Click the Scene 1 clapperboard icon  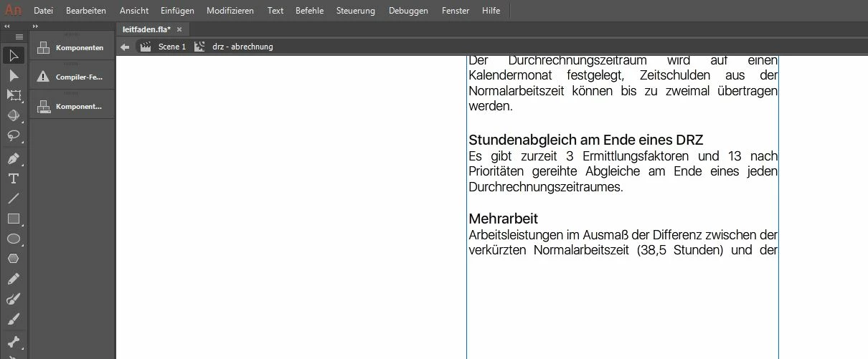coord(146,47)
